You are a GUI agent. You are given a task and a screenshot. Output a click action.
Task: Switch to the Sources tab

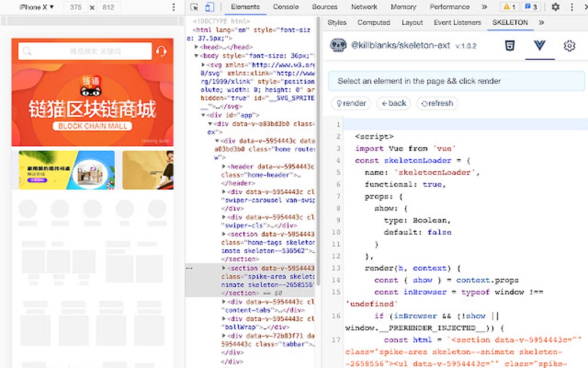325,7
